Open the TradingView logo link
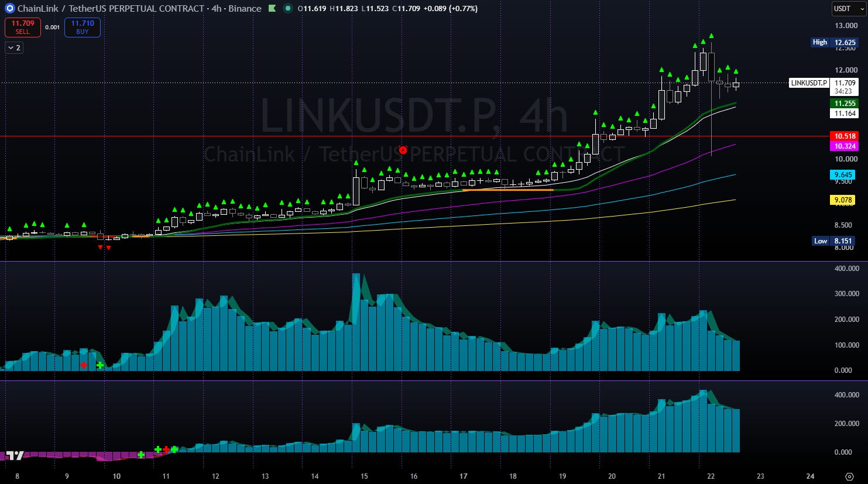The width and height of the screenshot is (868, 484). [15, 456]
